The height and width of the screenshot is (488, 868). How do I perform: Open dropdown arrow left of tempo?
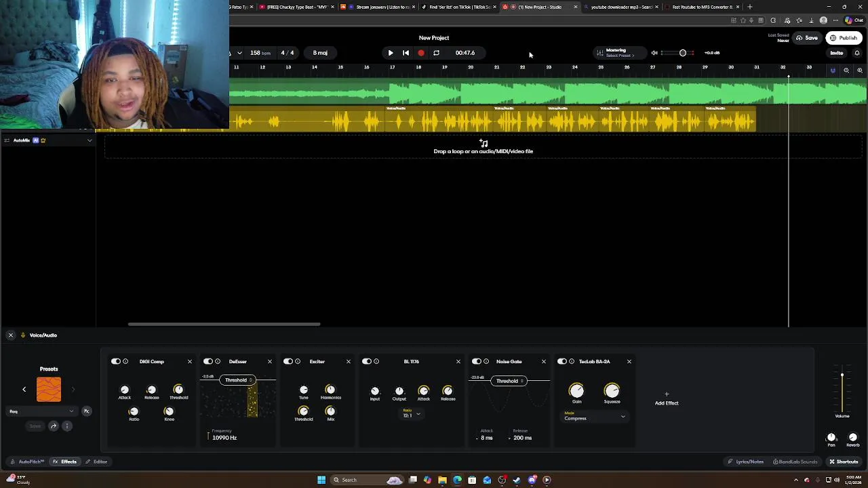click(x=239, y=53)
